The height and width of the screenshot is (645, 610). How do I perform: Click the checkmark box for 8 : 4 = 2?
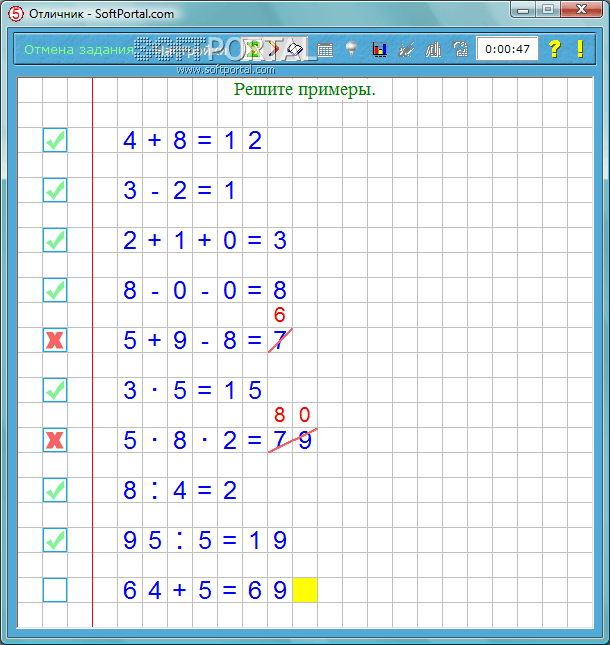click(55, 490)
